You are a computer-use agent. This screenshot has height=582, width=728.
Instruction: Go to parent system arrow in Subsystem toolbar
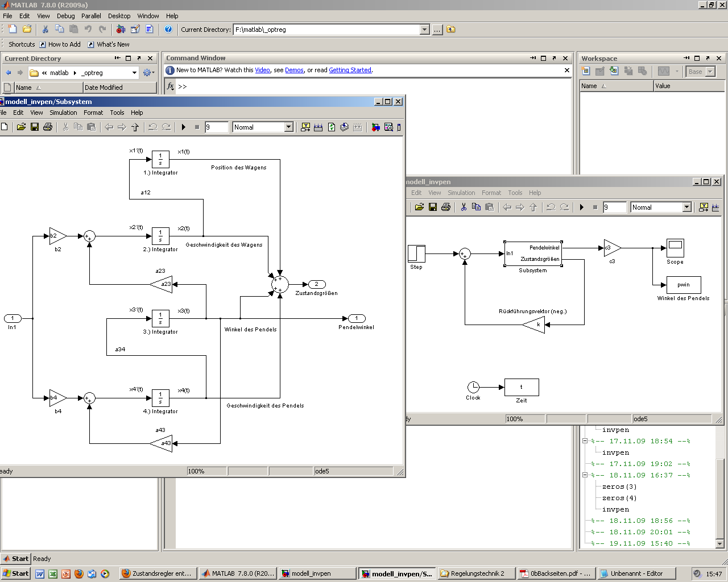[x=135, y=127]
